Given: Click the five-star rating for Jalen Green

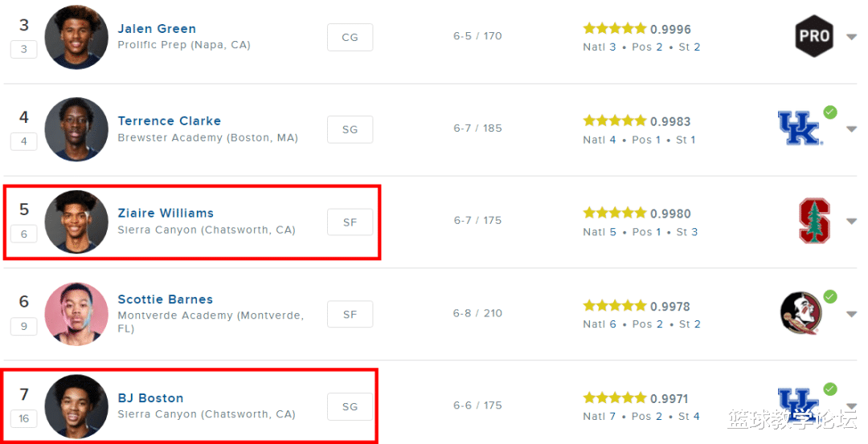Looking at the screenshot, I should 615,29.
